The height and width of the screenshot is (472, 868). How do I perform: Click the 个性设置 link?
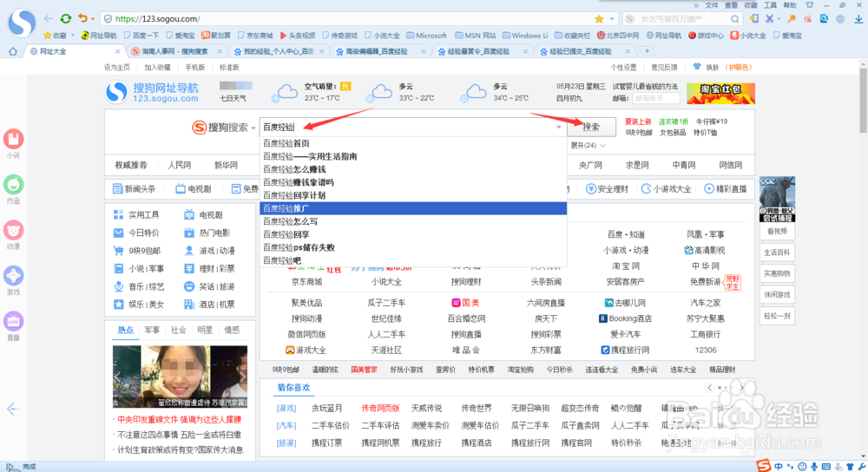point(623,68)
